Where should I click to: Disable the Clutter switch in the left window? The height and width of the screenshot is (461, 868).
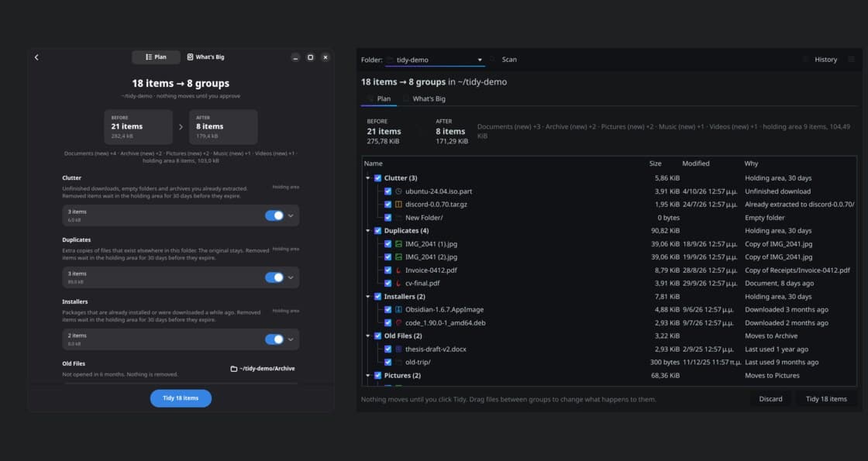click(x=274, y=216)
